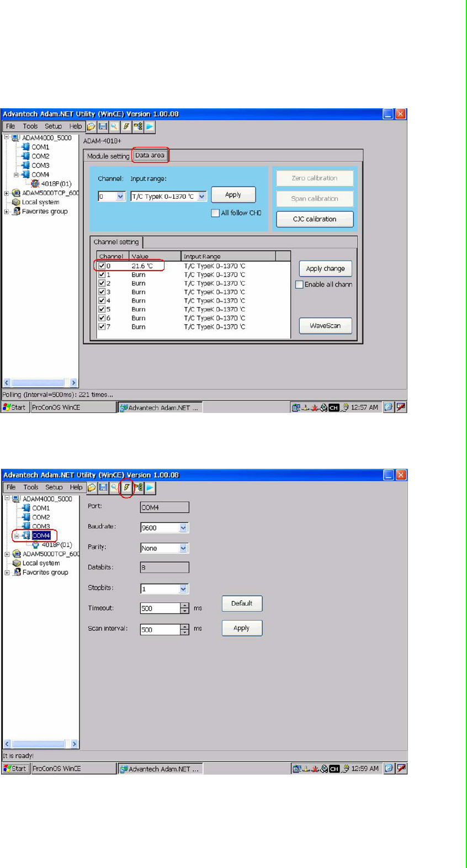Click Default button beside Timeout field
The height and width of the screenshot is (868, 467).
(242, 604)
